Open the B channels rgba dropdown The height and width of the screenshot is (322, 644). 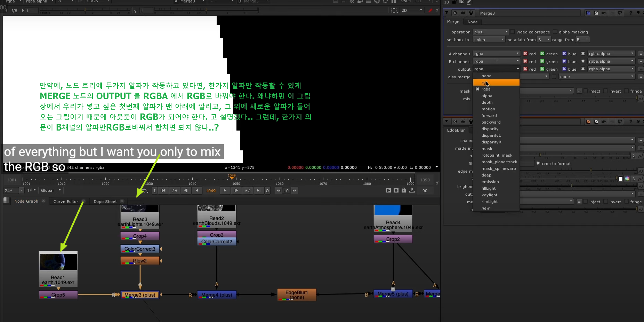(496, 61)
